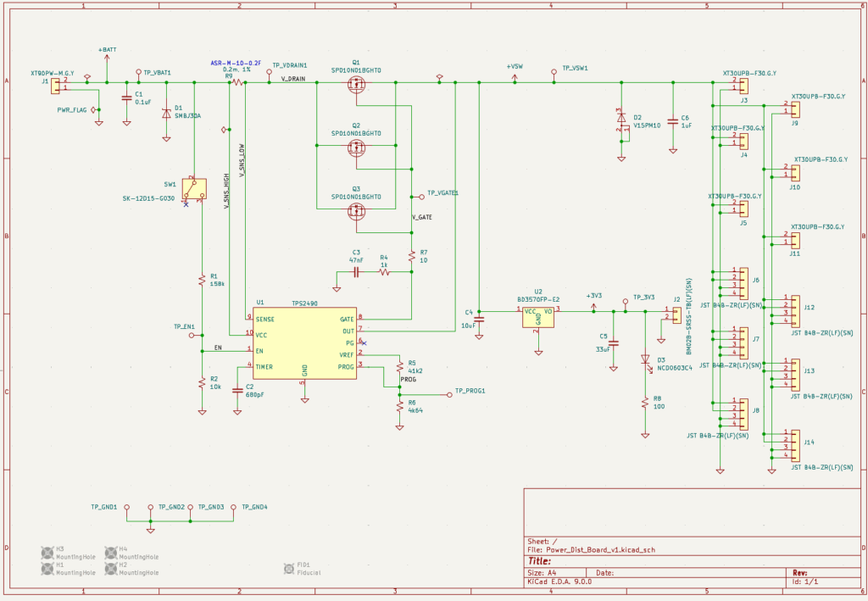Image resolution: width=868 pixels, height=601 pixels.
Task: Select the V_DRAIN net label
Action: [294, 79]
